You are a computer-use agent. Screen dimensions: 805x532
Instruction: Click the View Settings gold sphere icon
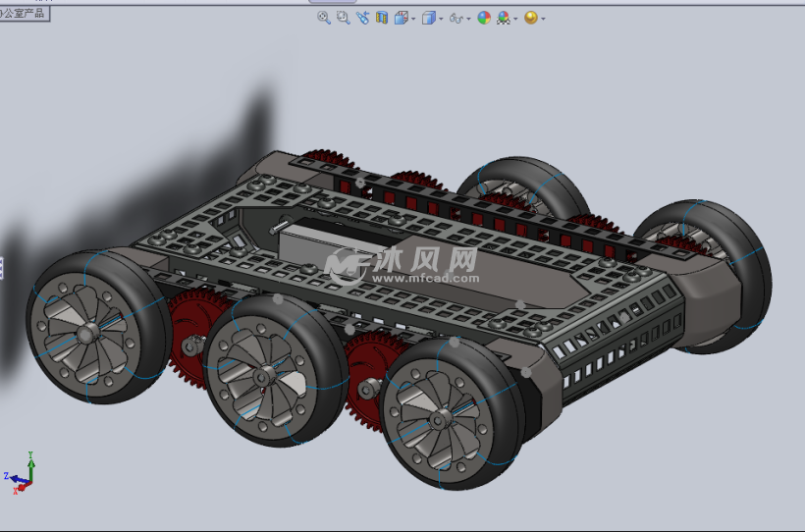(531, 18)
